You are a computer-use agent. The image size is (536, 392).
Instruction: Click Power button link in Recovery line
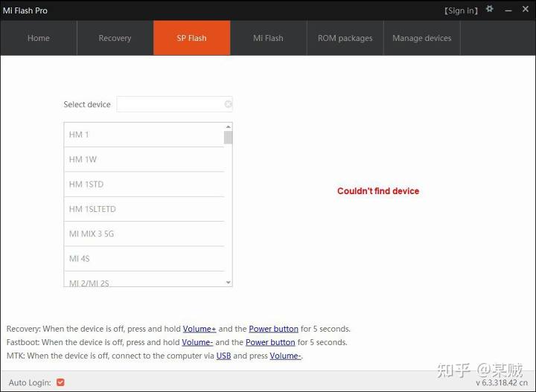[273, 329]
